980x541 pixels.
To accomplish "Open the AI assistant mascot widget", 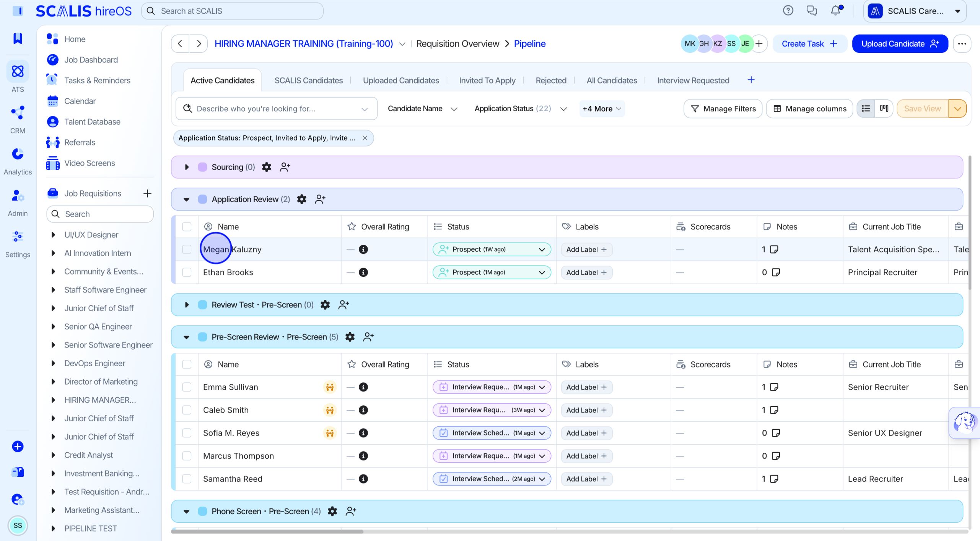I will (964, 422).
